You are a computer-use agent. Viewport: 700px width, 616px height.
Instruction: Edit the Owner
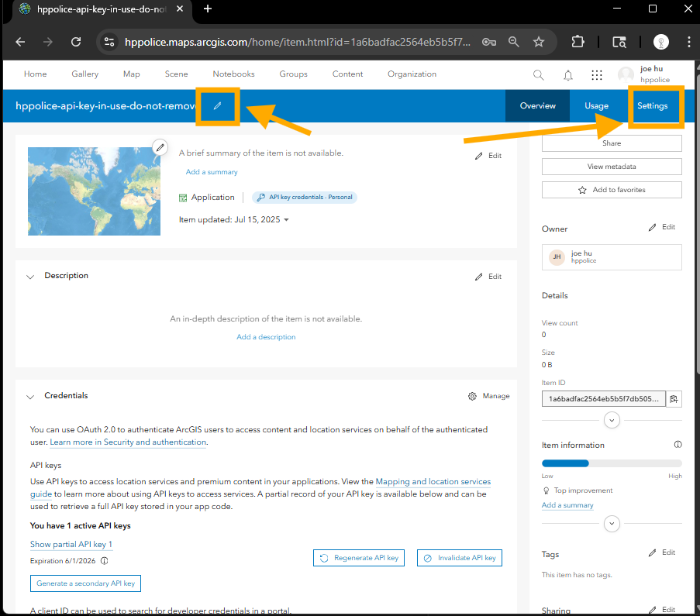pos(661,227)
